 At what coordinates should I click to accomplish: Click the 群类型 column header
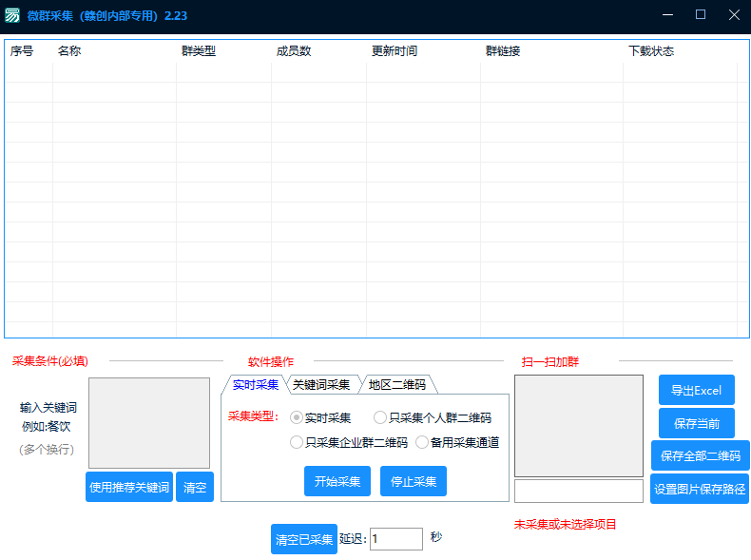click(x=199, y=50)
